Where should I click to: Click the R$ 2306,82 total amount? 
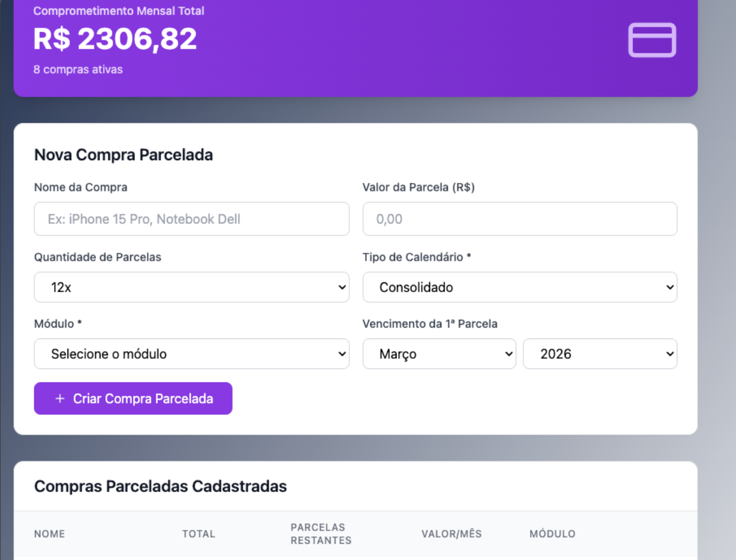click(x=114, y=40)
